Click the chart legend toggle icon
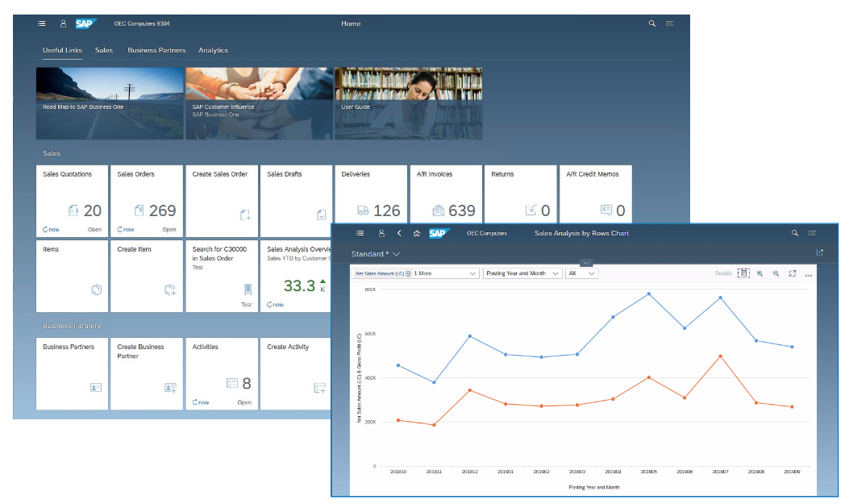The image size is (849, 504). [744, 273]
